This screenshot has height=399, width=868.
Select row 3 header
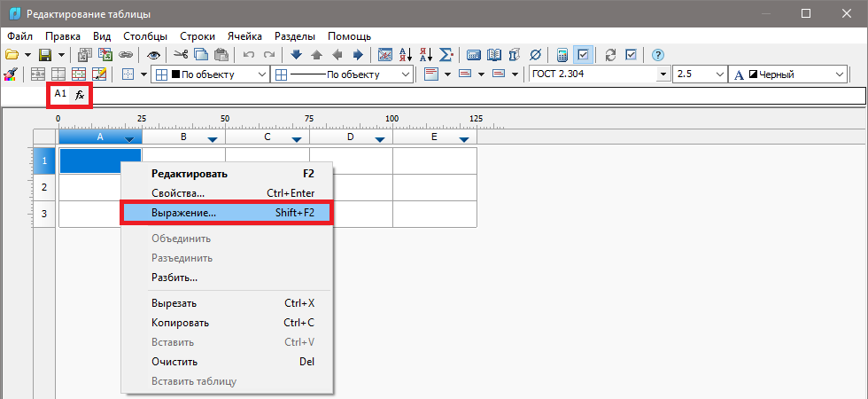(44, 214)
